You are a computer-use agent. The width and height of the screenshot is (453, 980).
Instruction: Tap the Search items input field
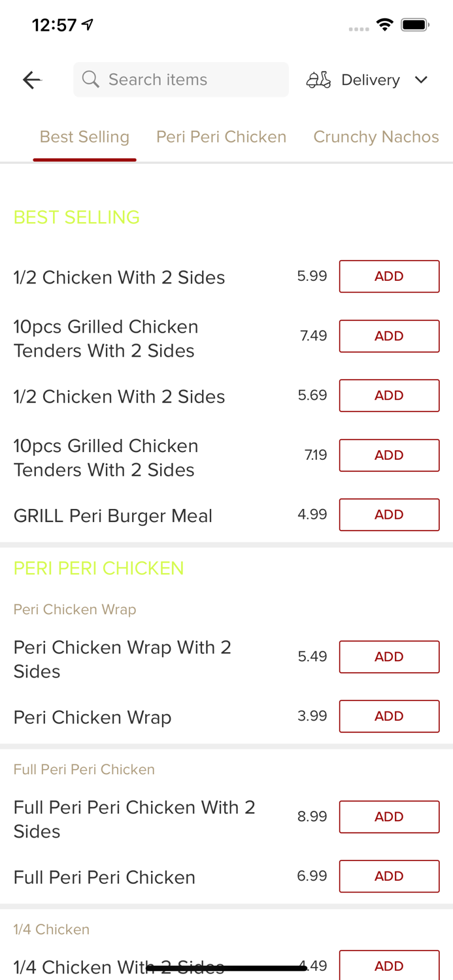(x=181, y=79)
